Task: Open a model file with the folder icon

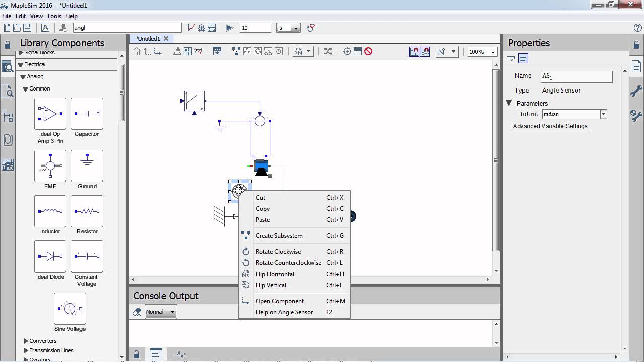Action: coord(17,28)
